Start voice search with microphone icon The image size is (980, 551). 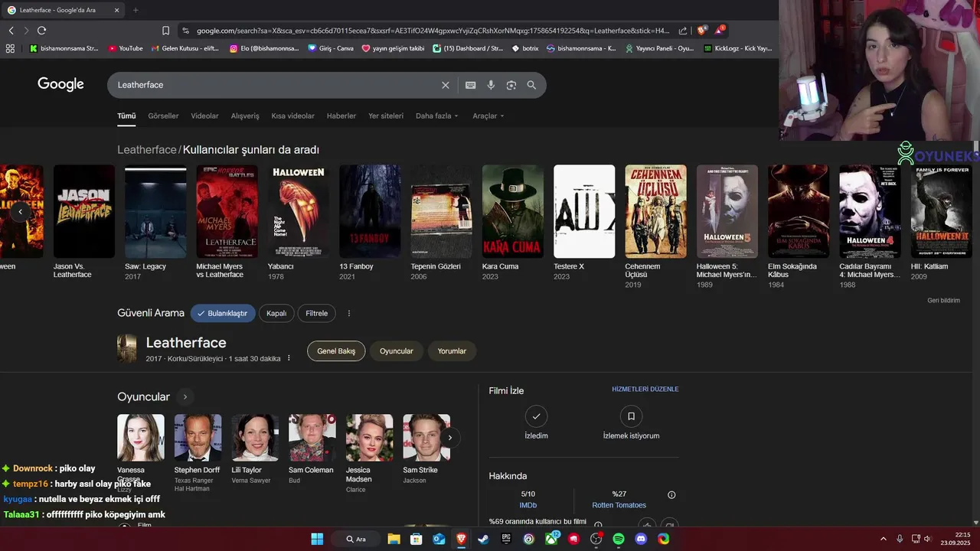point(491,85)
